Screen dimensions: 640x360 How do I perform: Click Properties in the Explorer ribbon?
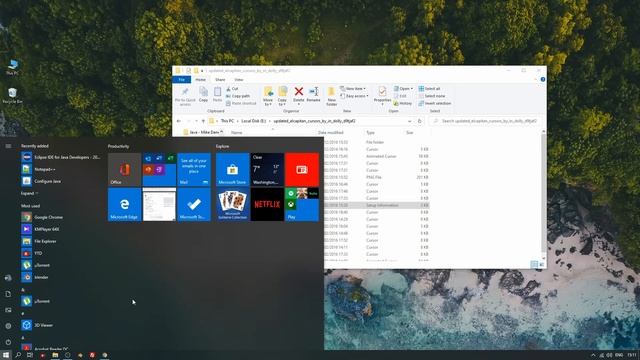[382, 96]
